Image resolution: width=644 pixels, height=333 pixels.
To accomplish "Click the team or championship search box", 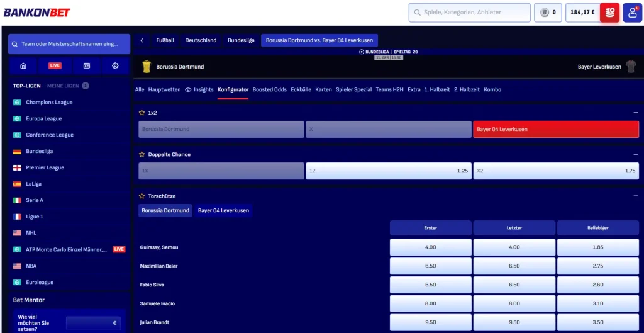I will [69, 44].
